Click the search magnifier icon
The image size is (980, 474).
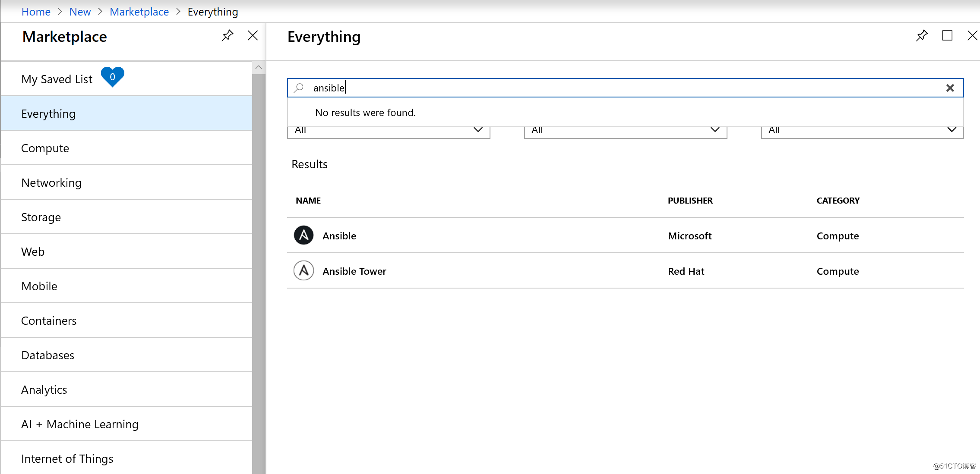click(x=299, y=88)
